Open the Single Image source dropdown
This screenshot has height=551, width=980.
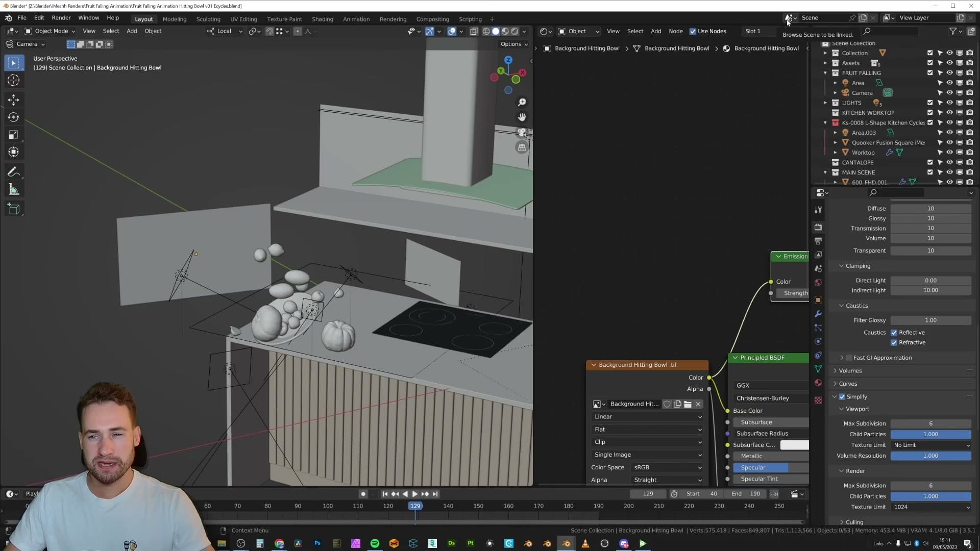tap(647, 455)
